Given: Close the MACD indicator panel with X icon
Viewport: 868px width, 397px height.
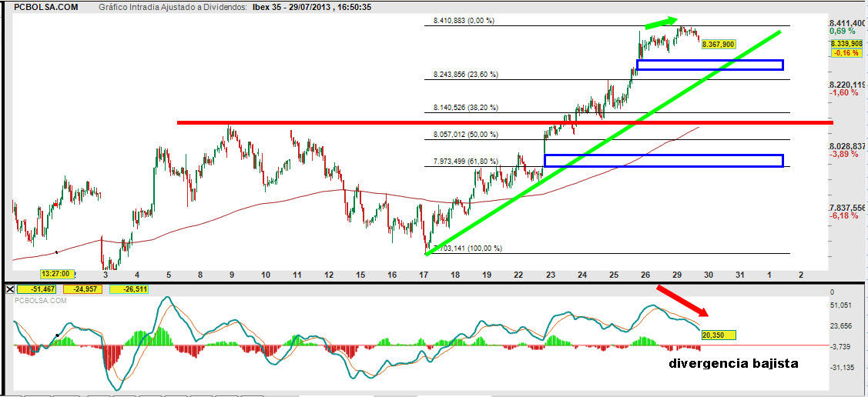Looking at the screenshot, I should pyautogui.click(x=9, y=289).
